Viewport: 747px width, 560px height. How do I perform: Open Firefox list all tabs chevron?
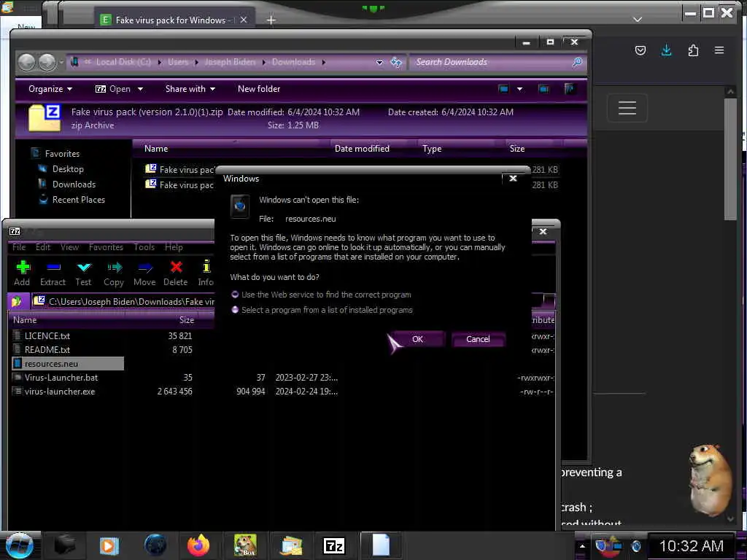click(x=638, y=20)
